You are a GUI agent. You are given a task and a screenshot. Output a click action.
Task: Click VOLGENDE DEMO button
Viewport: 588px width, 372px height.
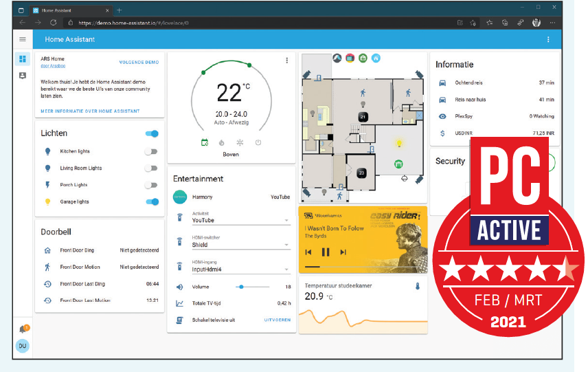point(139,63)
